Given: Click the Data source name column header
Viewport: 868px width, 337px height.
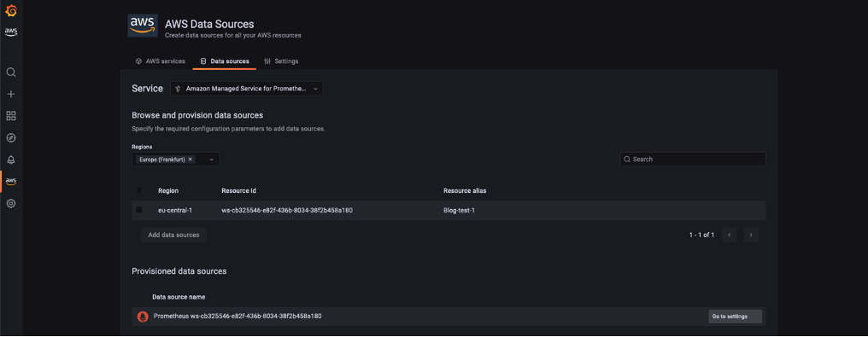Looking at the screenshot, I should point(179,297).
